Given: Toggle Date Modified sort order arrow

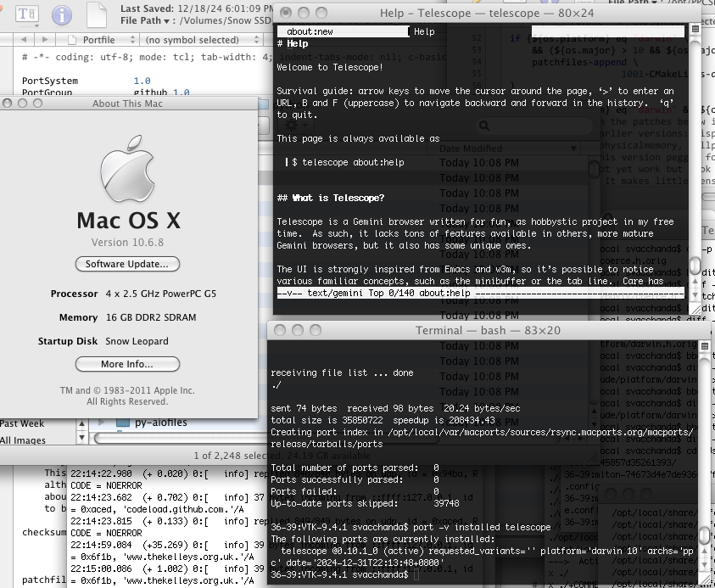Looking at the screenshot, I should 573,148.
